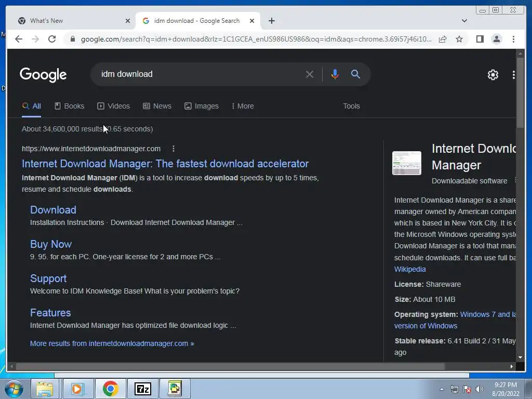Open Google quick settings gear
Screen dimensions: 532x399
tap(493, 75)
